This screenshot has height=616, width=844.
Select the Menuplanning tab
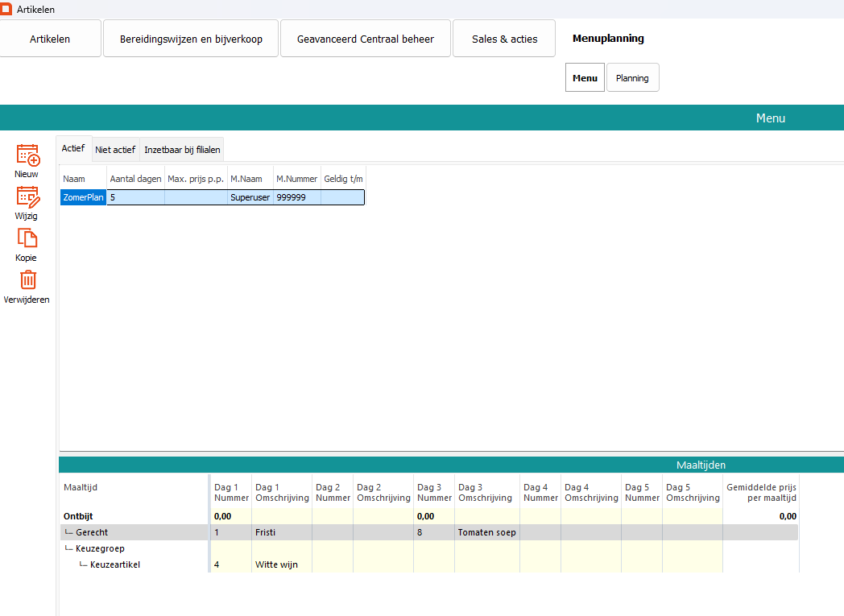point(608,39)
